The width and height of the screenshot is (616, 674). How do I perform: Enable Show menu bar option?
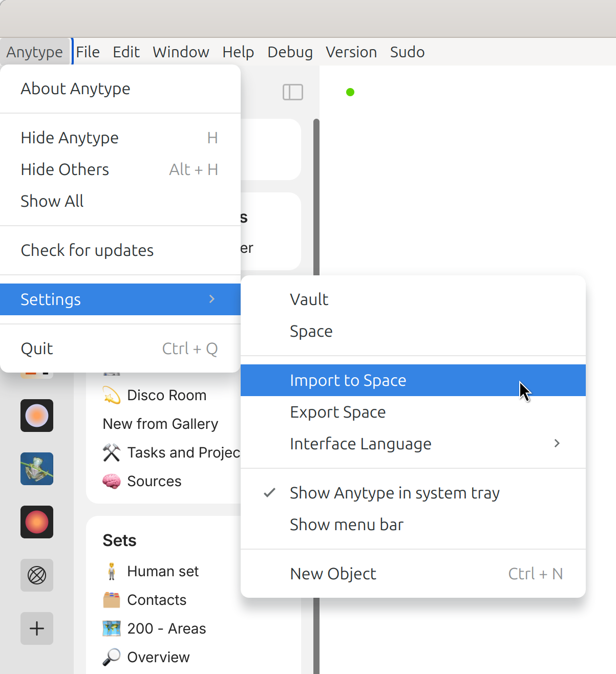point(346,525)
